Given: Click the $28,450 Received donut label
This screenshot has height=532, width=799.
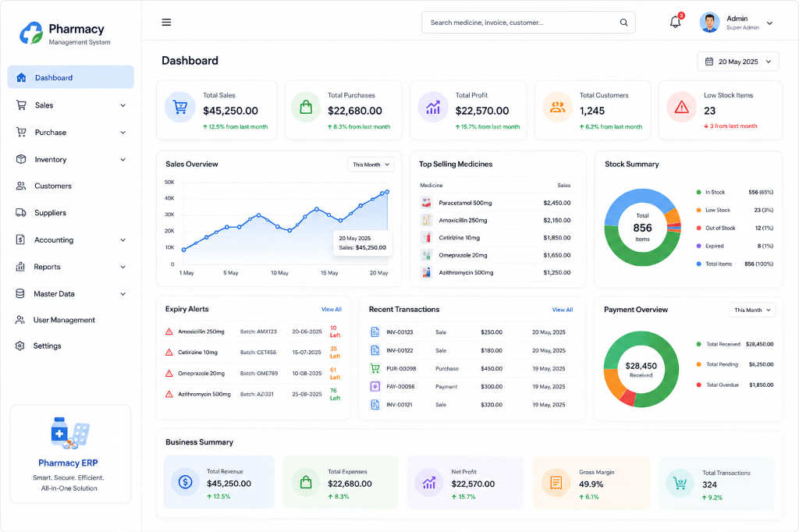Looking at the screenshot, I should (641, 370).
